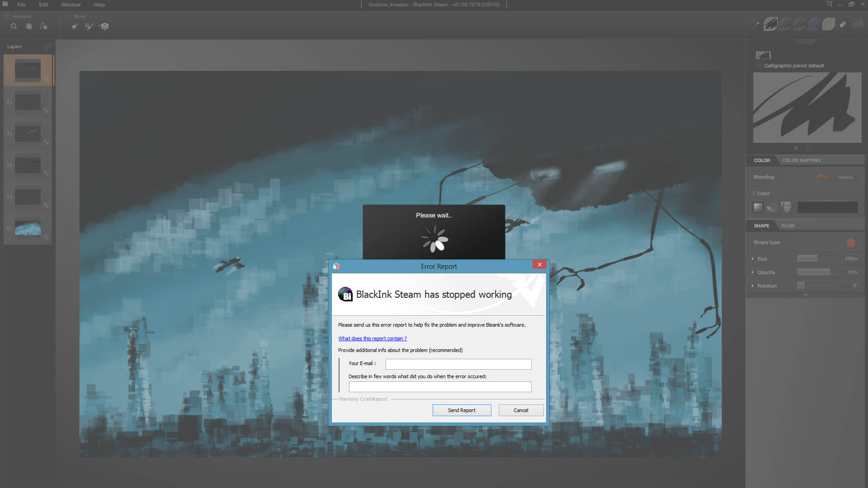The image size is (868, 488).
Task: Select the Zoom magnifier navigate tool
Action: pyautogui.click(x=14, y=26)
